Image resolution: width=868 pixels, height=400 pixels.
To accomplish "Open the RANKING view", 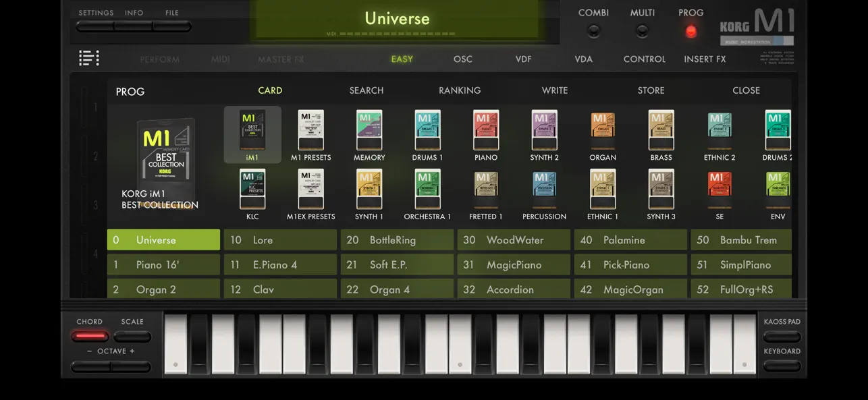I will 460,90.
